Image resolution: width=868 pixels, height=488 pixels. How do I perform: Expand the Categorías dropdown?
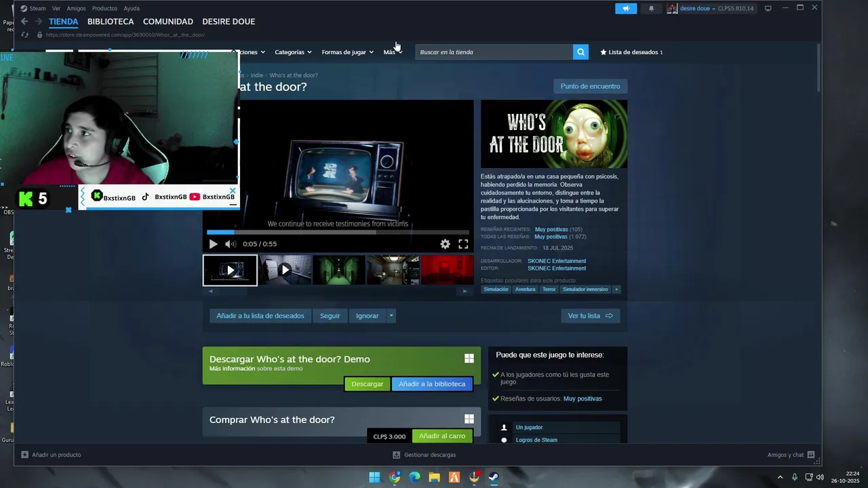(293, 52)
